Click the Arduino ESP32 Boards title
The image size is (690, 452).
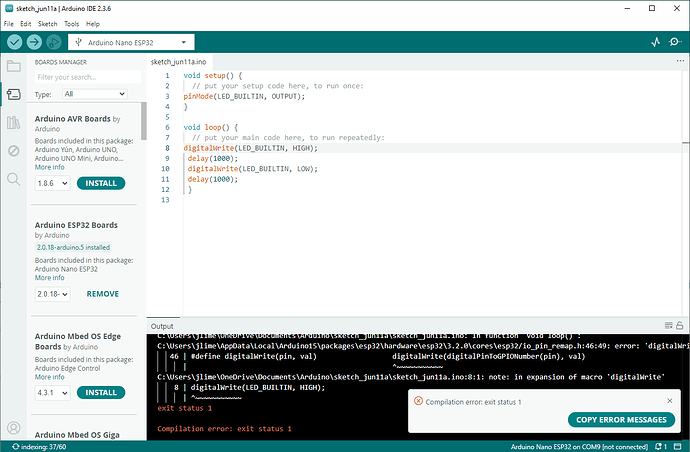(76, 225)
